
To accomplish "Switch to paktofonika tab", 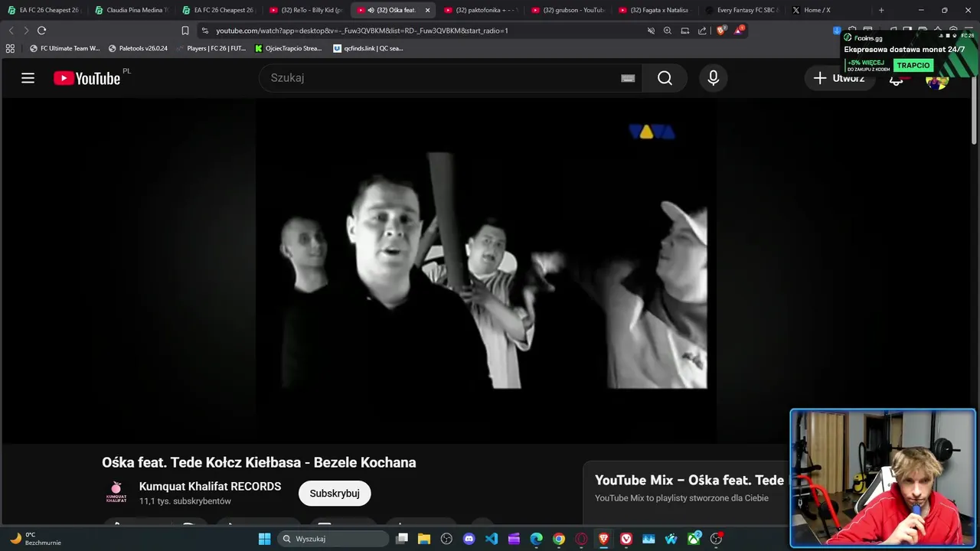I will pos(480,10).
